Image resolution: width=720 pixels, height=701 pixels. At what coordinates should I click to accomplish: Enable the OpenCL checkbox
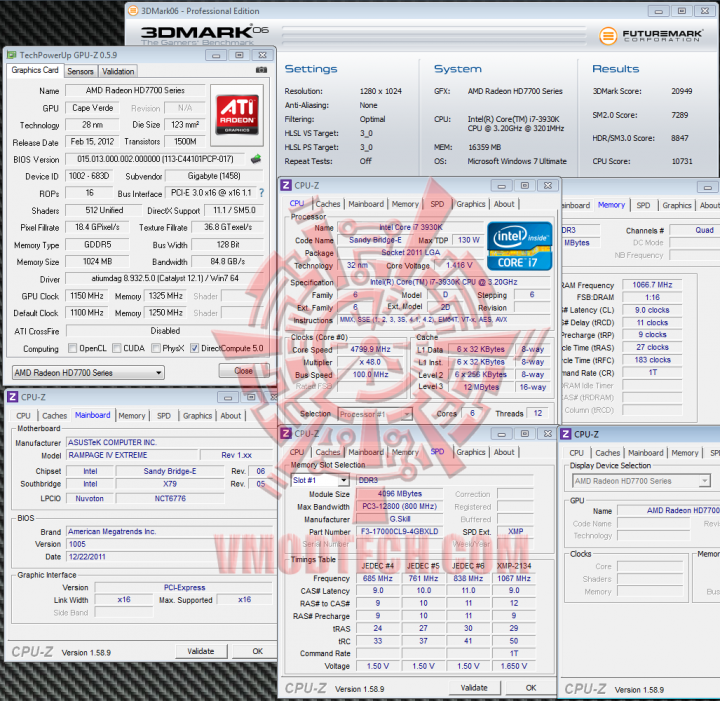[73, 348]
